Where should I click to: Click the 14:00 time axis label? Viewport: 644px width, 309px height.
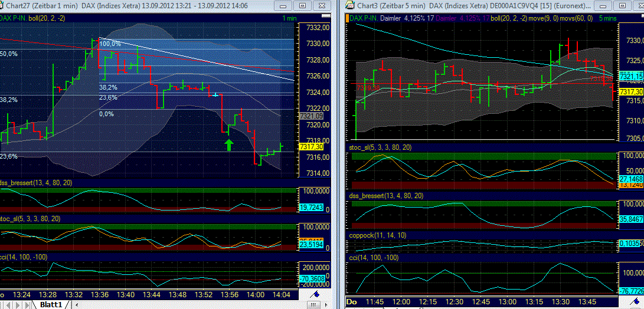click(256, 295)
